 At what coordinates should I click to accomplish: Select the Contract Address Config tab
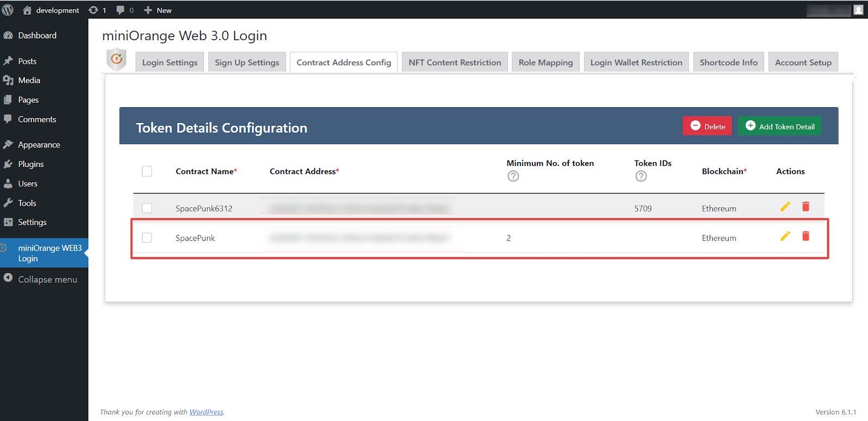point(344,62)
